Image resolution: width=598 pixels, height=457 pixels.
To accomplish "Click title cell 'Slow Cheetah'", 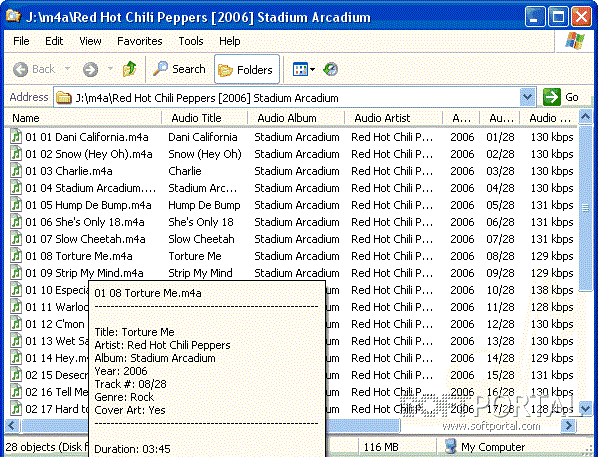I will pyautogui.click(x=201, y=239).
